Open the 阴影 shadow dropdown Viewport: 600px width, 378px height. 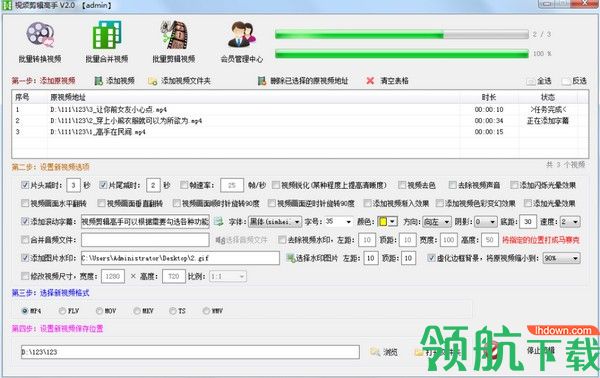click(x=486, y=222)
